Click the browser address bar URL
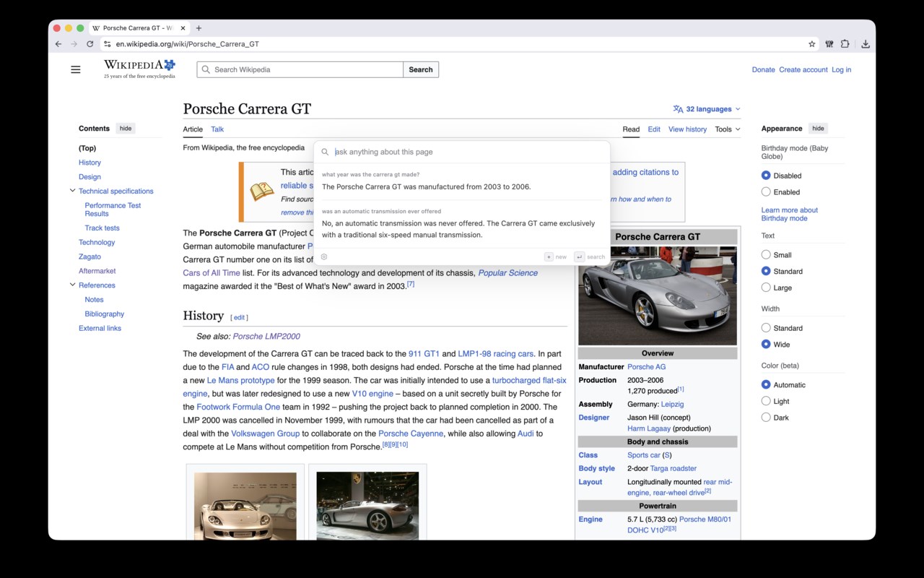 click(188, 44)
